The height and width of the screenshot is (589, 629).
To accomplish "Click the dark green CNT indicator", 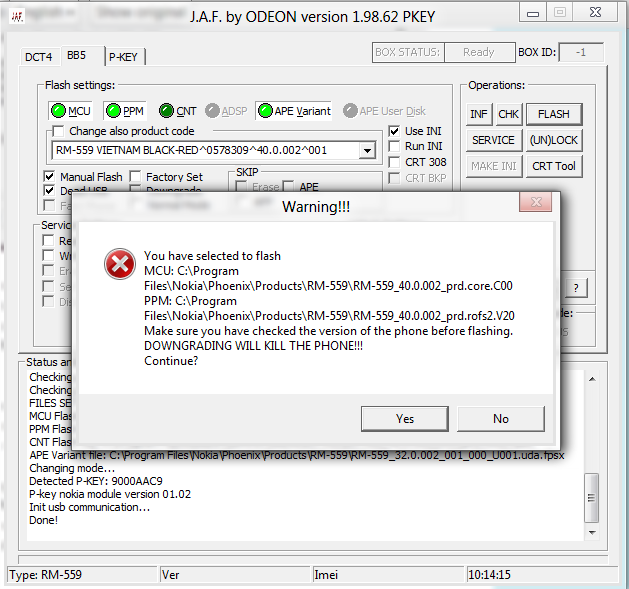I will pos(166,111).
